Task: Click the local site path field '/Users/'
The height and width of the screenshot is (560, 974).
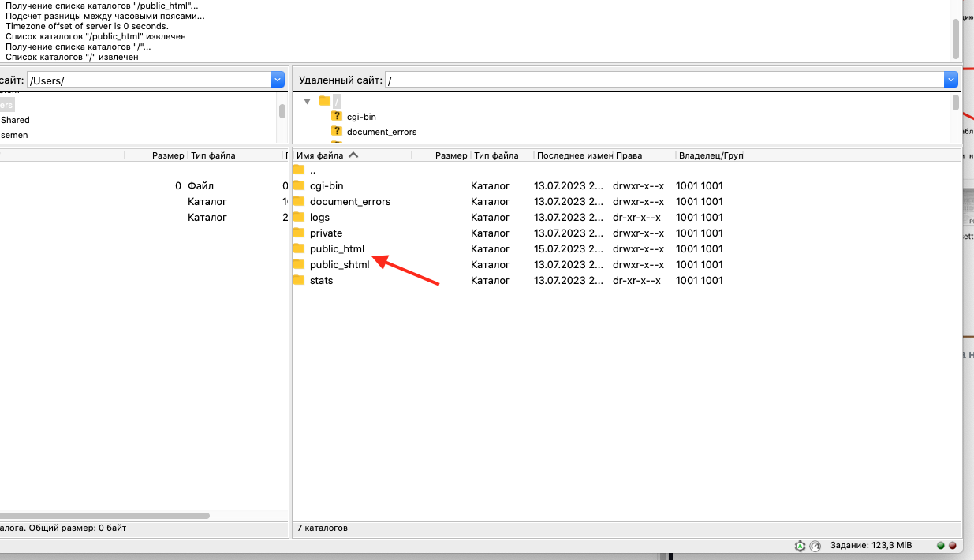Action: tap(149, 80)
